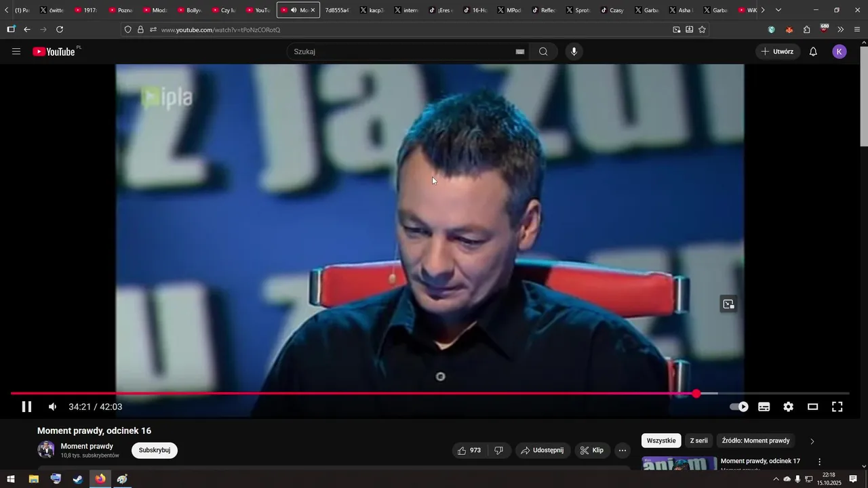Open player settings gear
This screenshot has height=488, width=868.
click(x=789, y=407)
